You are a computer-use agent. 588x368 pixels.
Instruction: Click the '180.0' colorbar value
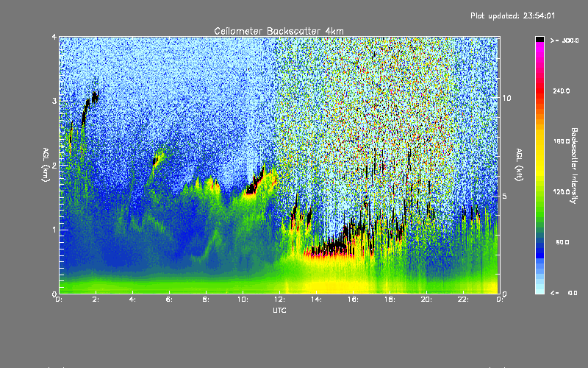tap(562, 141)
